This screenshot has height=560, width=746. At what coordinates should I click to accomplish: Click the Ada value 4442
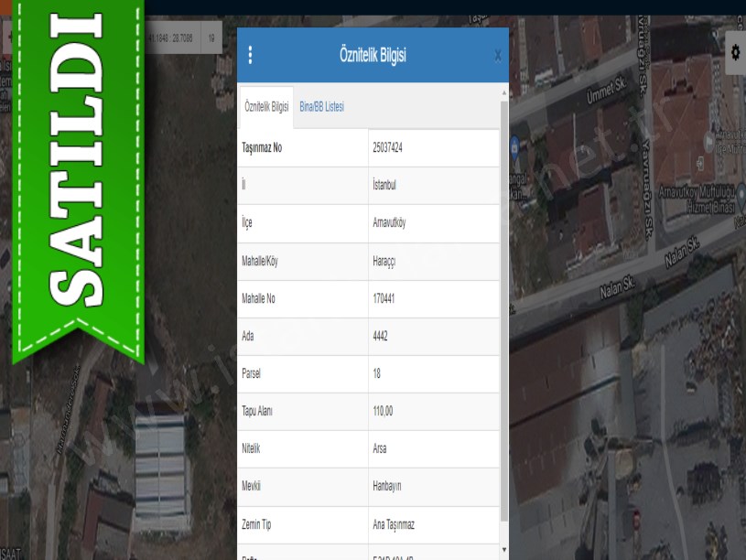coord(381,337)
